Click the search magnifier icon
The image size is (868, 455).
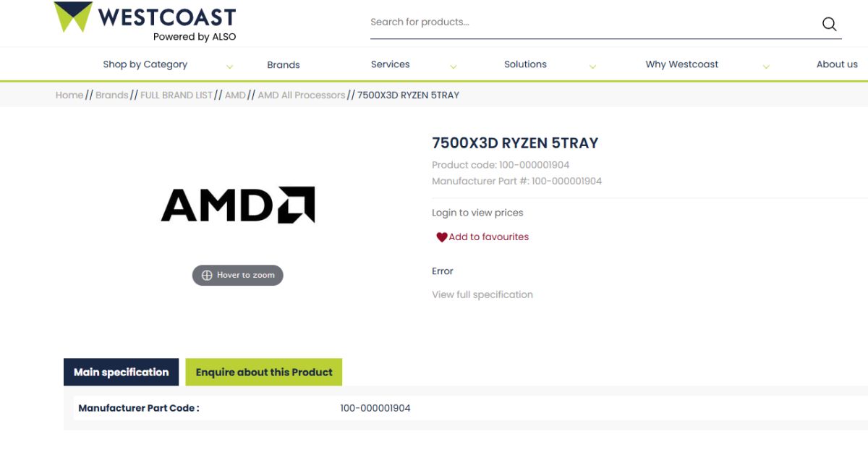pyautogui.click(x=829, y=24)
